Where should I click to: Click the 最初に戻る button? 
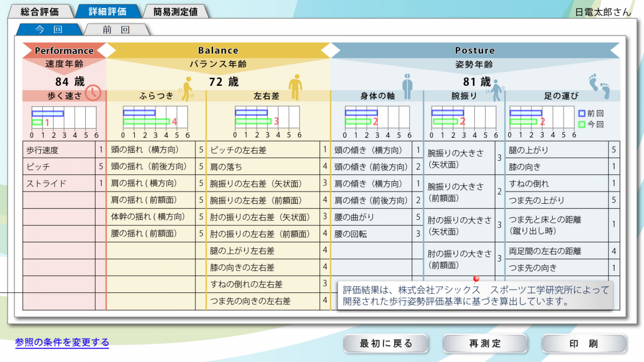point(386,344)
